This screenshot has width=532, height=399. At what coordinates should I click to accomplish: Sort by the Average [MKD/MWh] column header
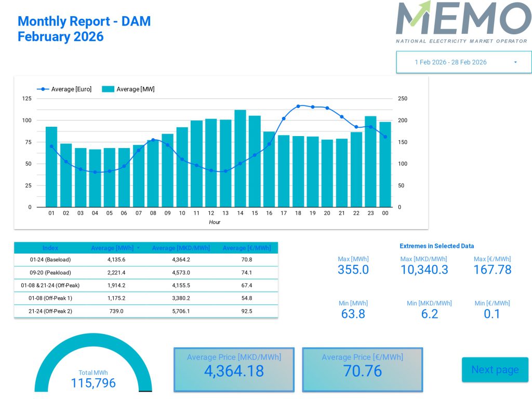pos(181,248)
